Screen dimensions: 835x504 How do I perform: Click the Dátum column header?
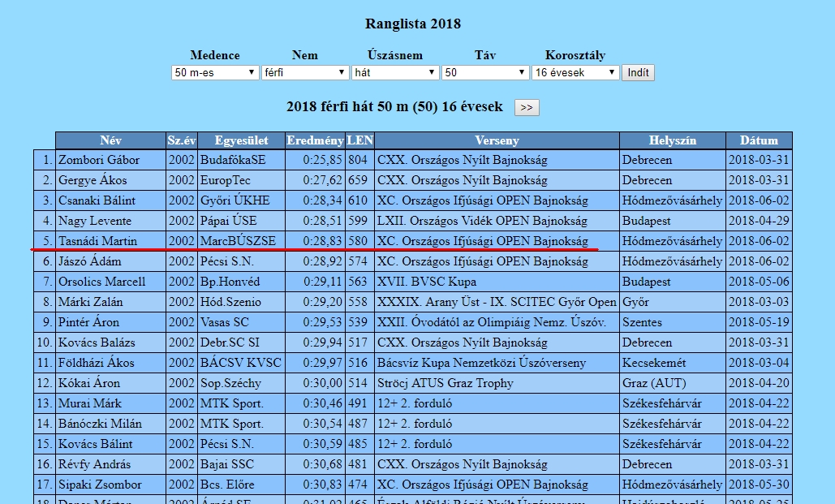759,140
